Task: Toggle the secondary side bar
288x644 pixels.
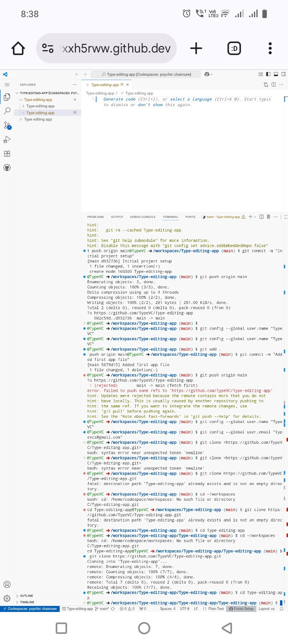Action: (284, 74)
